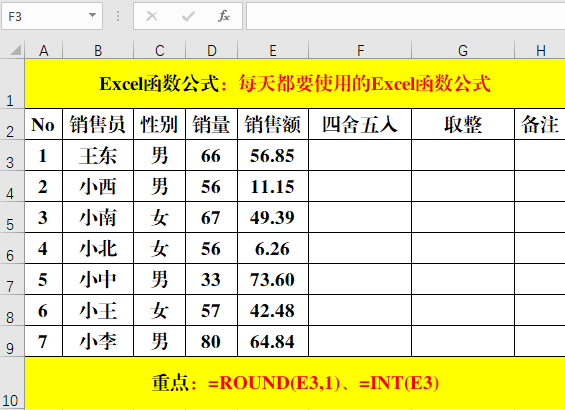
Task: Open the Name Box dropdown arrow
Action: (x=92, y=15)
